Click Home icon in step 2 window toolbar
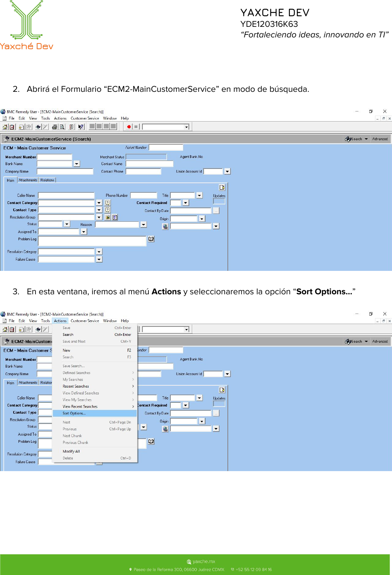The height and width of the screenshot is (575, 392). [5, 127]
